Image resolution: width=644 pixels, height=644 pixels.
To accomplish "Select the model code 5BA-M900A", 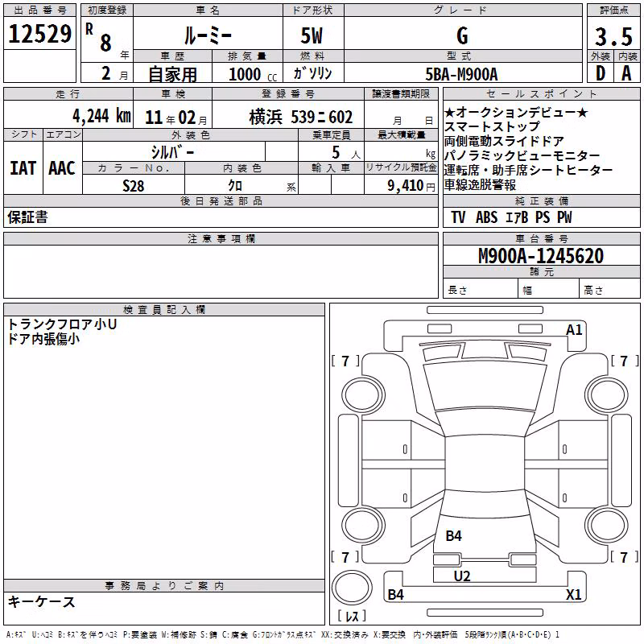I will pyautogui.click(x=461, y=74).
